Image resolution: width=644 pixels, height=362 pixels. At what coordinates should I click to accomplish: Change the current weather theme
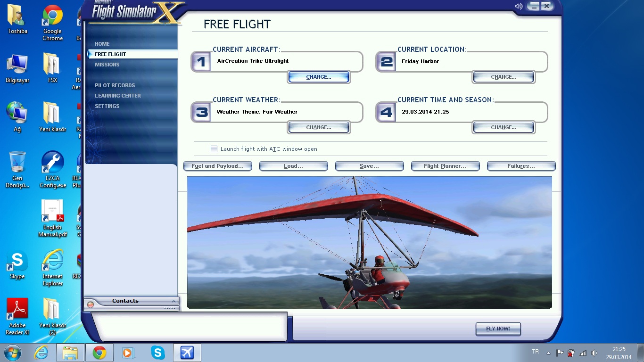(319, 127)
